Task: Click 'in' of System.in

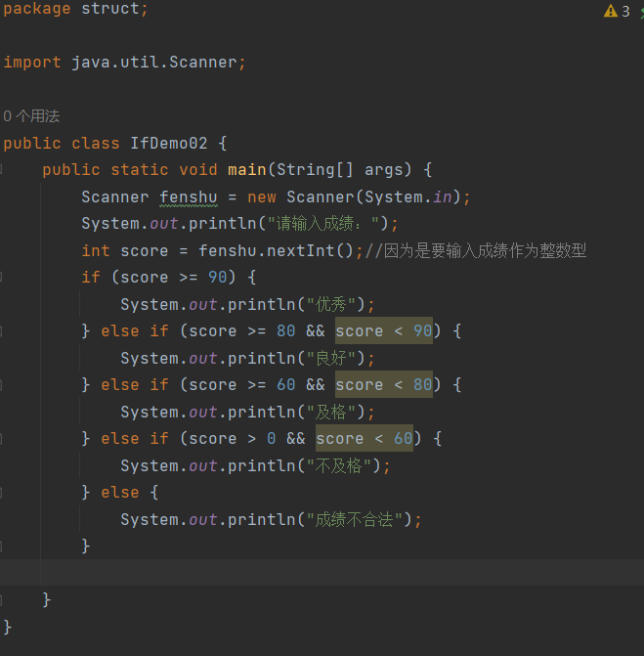Action: tap(442, 197)
